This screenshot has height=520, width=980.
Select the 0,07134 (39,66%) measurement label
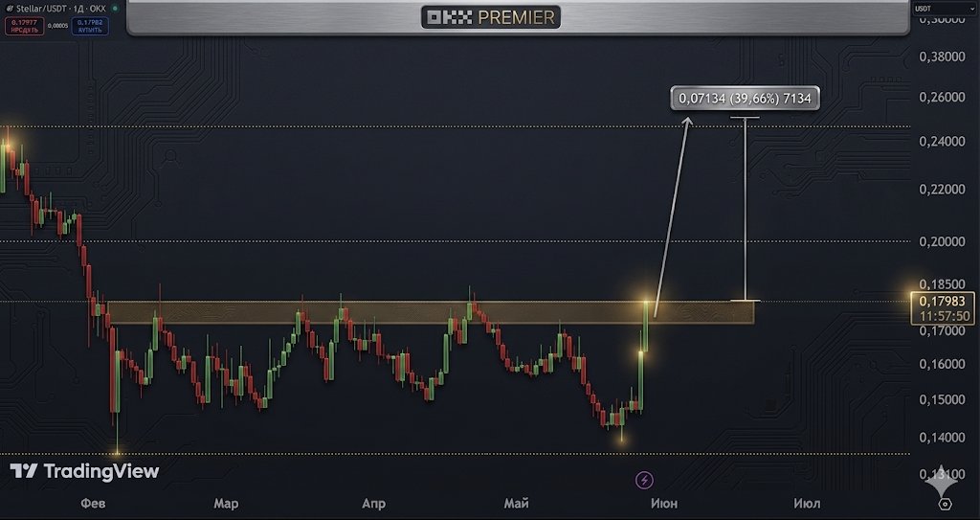point(745,99)
